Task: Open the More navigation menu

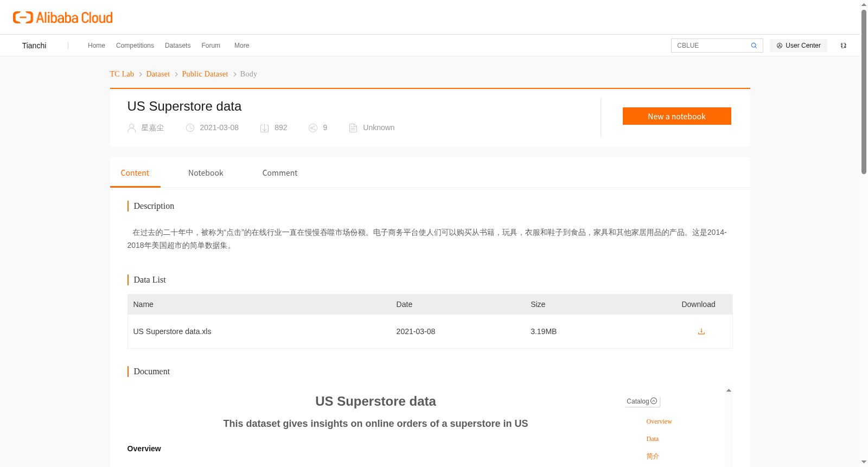Action: (242, 46)
